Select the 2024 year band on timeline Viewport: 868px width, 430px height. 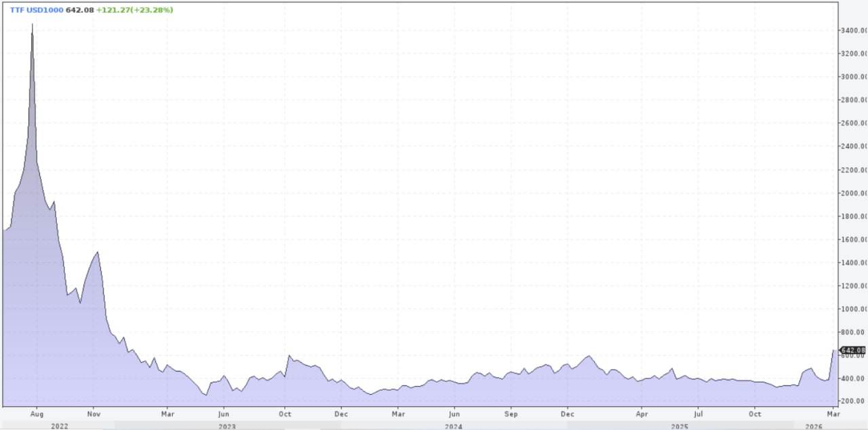[x=453, y=426]
